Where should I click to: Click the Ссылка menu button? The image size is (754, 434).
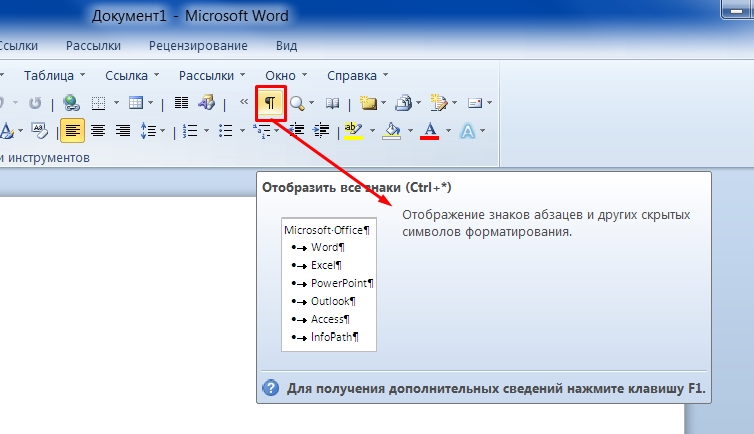132,75
